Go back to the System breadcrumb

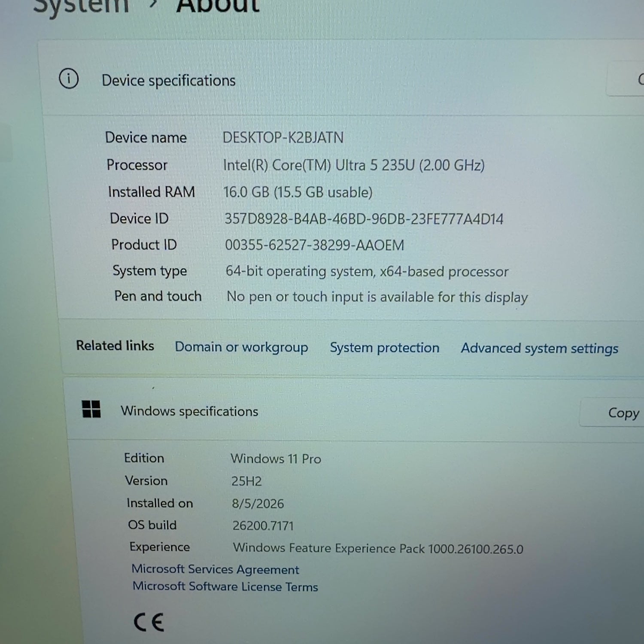(x=82, y=6)
